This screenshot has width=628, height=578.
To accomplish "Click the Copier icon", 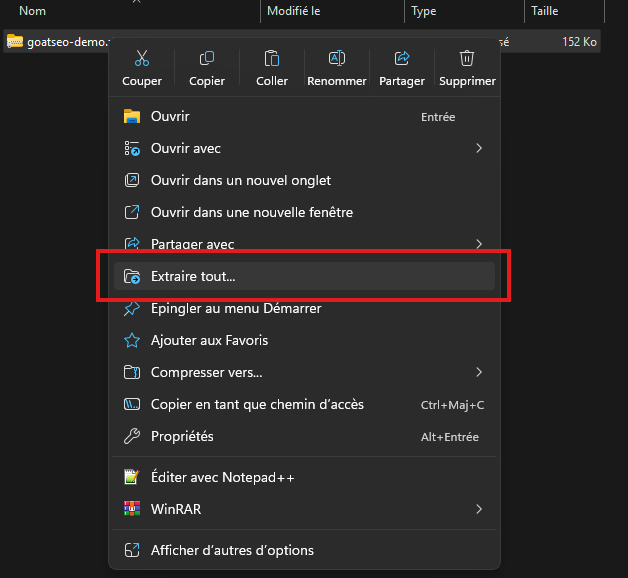I will click(x=207, y=59).
